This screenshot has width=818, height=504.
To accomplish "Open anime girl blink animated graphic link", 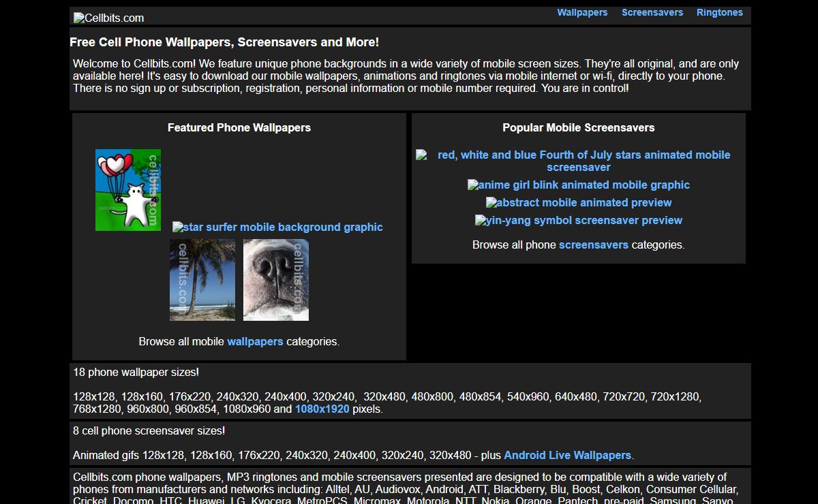I will point(579,185).
